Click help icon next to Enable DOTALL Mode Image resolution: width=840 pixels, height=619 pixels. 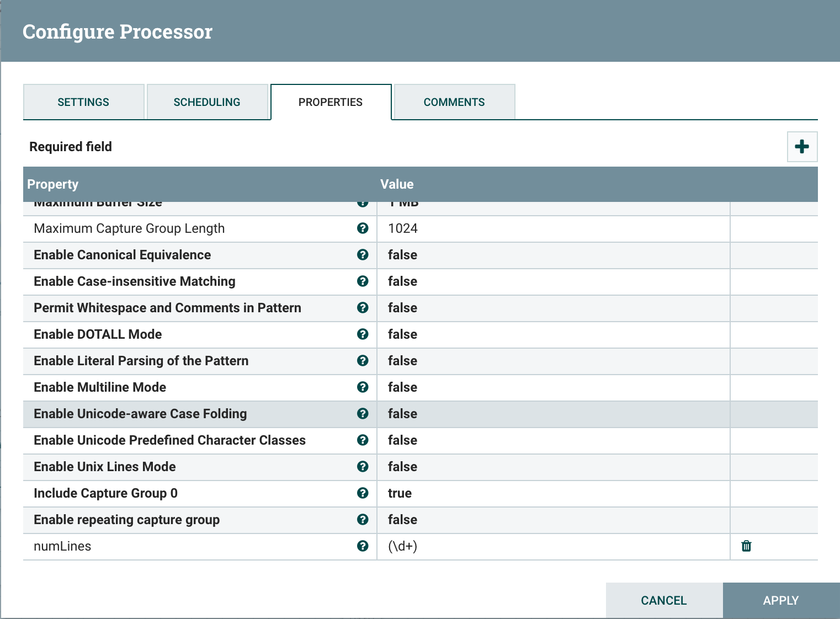point(363,334)
